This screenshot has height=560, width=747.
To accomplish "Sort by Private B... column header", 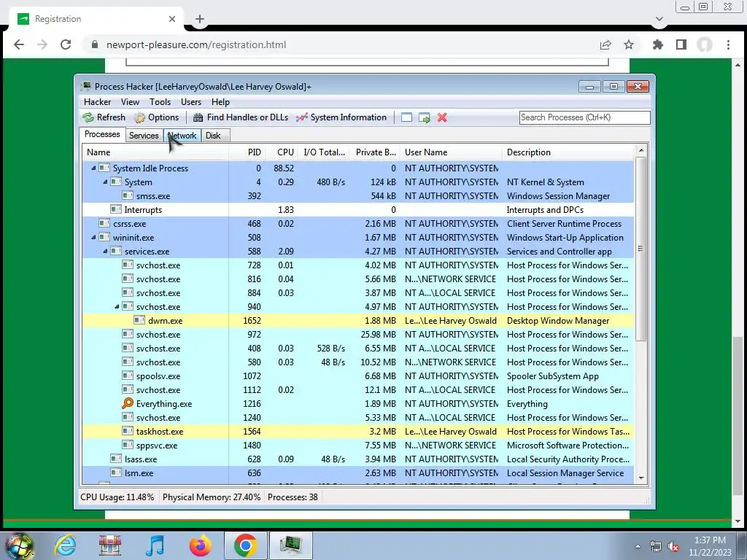I will (x=376, y=152).
